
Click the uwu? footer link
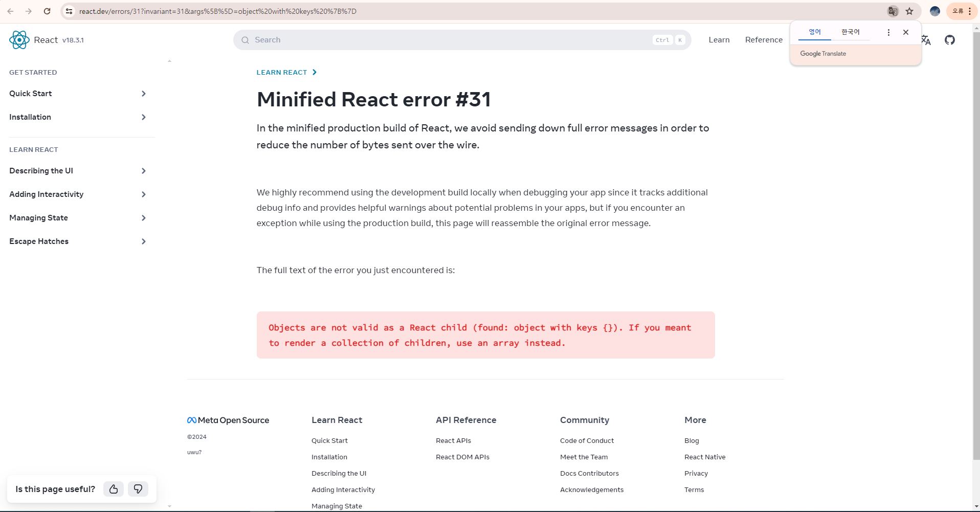(x=194, y=452)
